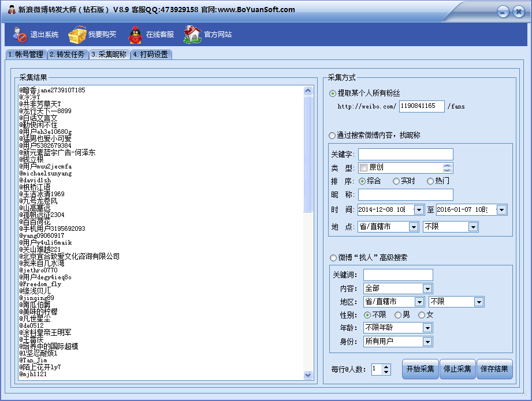Click @手机用户3195692093 entry
532x401 pixels.
pos(52,229)
